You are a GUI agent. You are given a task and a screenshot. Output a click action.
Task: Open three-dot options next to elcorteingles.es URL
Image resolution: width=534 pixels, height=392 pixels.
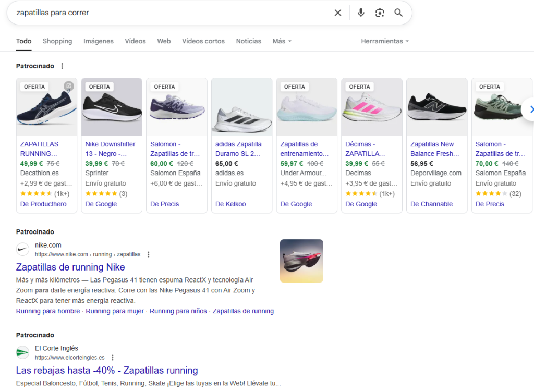pos(113,358)
